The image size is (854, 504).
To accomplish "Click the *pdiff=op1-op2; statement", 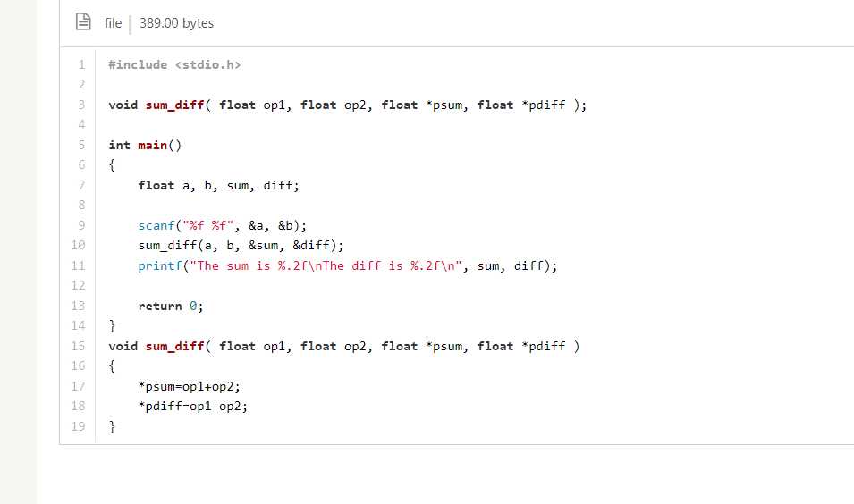I will 193,406.
